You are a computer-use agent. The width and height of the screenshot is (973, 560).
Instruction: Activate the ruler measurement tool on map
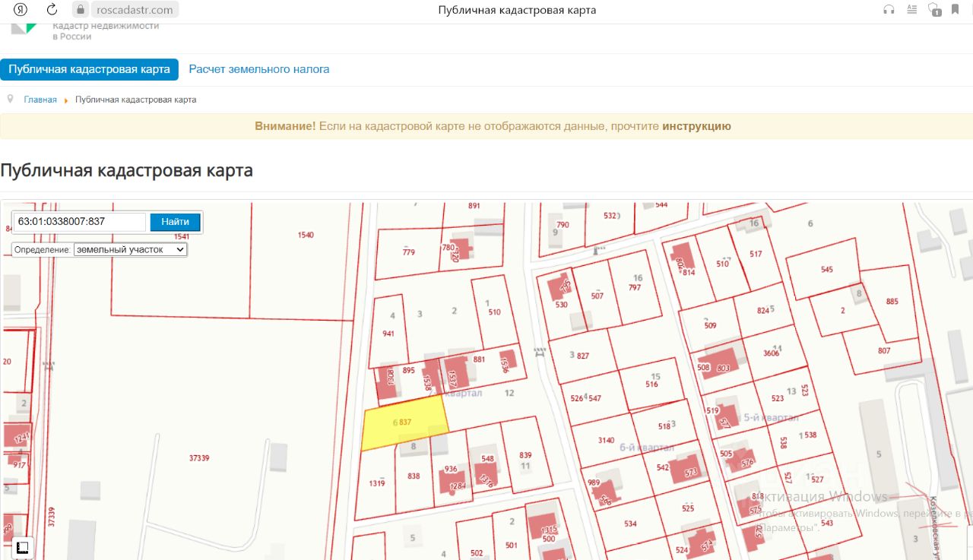pos(22,547)
